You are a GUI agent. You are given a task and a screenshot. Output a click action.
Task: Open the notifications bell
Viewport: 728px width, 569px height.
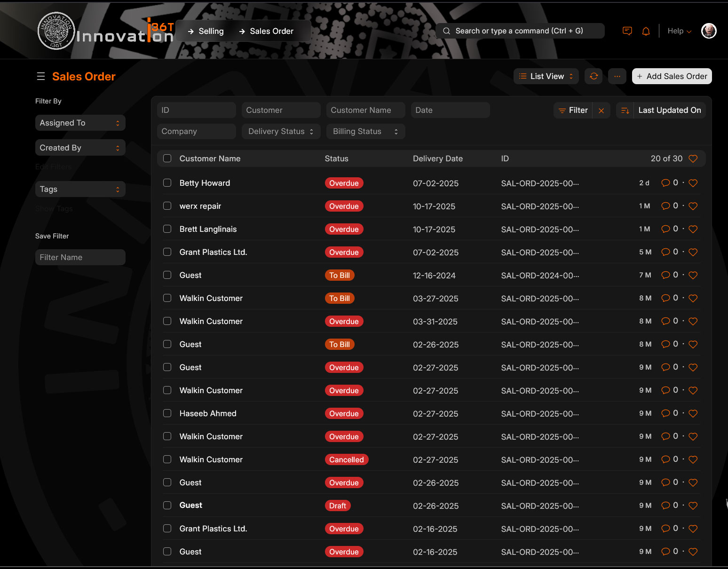646,31
